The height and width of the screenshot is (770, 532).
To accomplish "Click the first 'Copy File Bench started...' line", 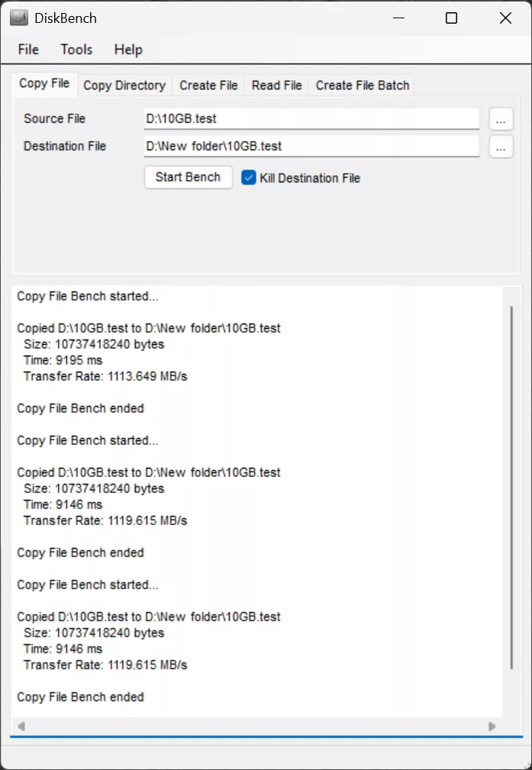I will click(88, 296).
